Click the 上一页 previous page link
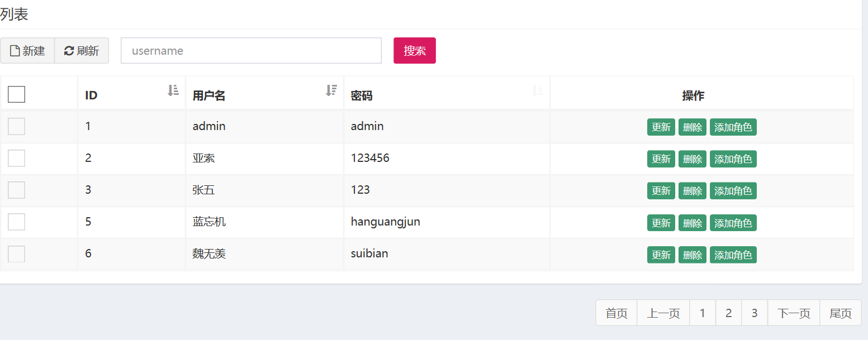 click(663, 313)
